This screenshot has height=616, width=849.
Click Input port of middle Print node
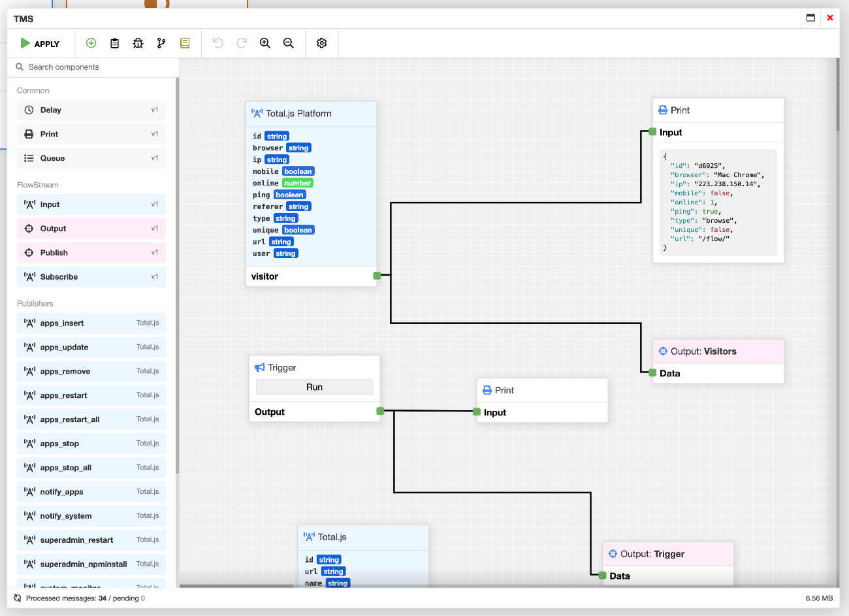click(477, 412)
